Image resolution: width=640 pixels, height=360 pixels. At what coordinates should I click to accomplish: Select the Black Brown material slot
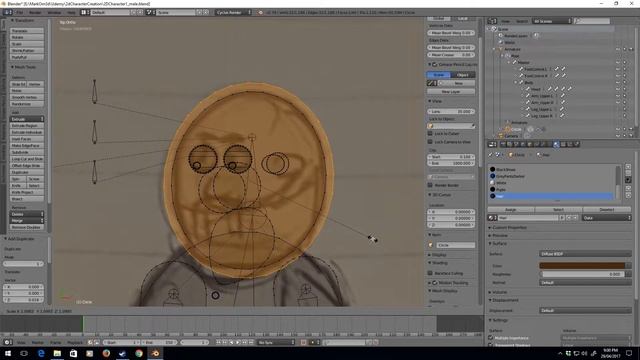click(x=551, y=169)
